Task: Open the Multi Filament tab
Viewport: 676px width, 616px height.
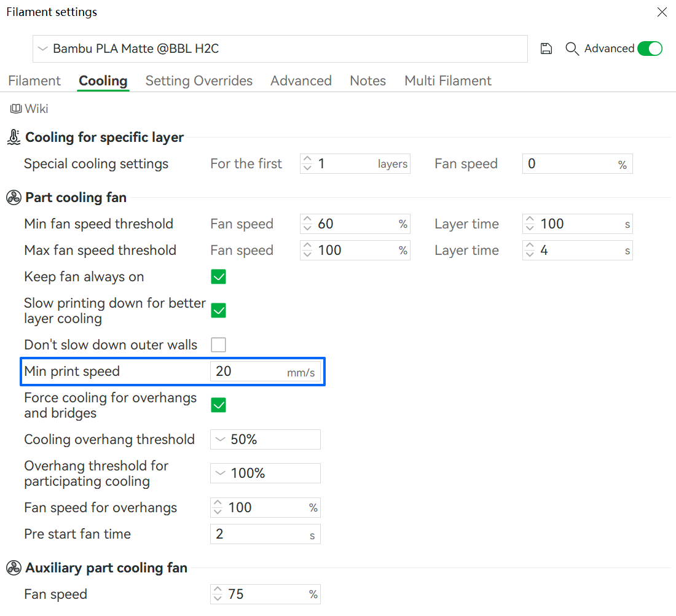Action: 448,80
